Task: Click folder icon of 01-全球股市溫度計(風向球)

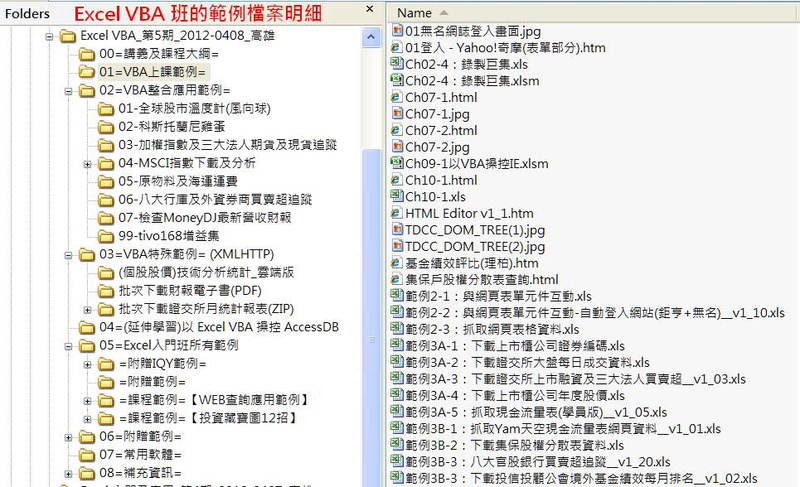Action: click(x=106, y=109)
